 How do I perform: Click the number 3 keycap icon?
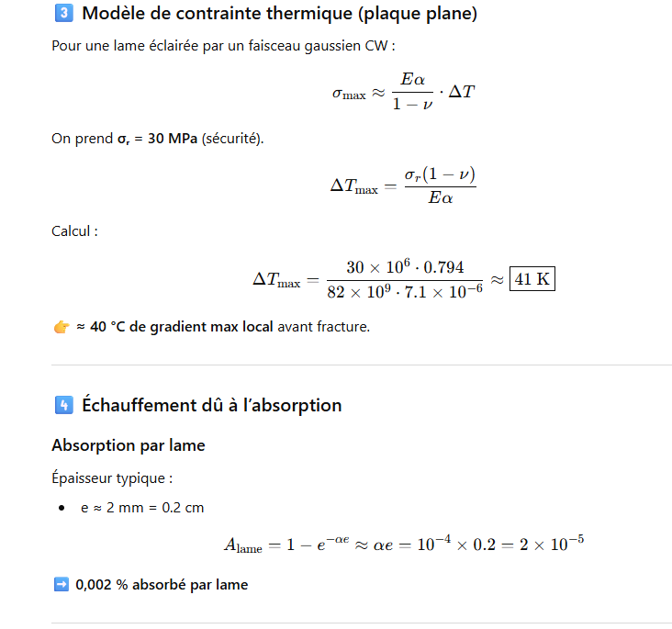(x=63, y=14)
